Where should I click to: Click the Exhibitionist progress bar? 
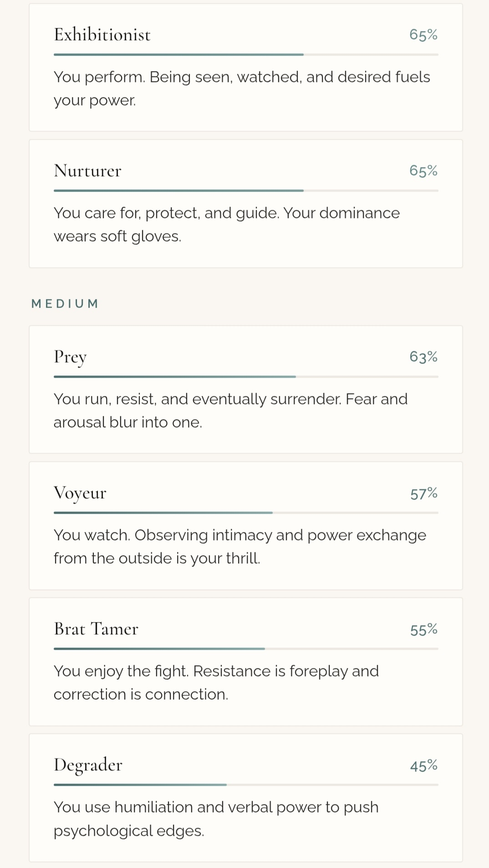(x=246, y=55)
